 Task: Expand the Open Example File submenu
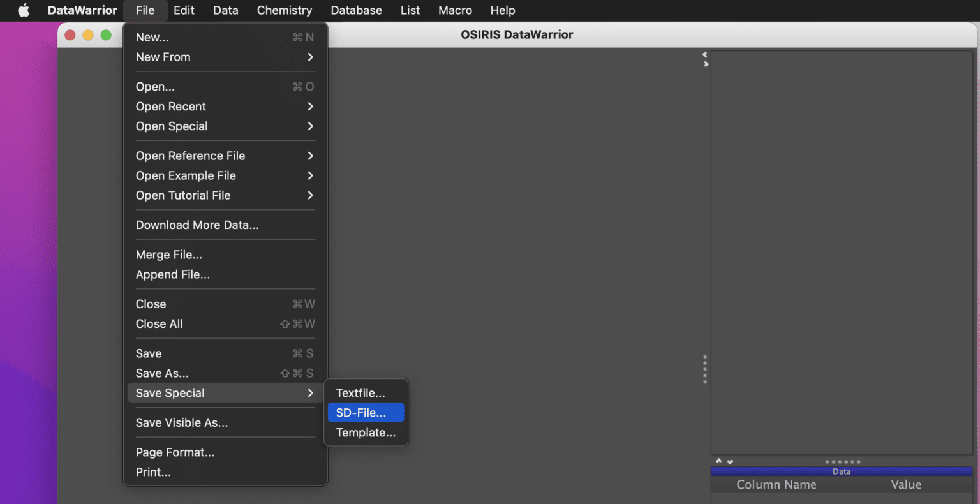tap(186, 175)
